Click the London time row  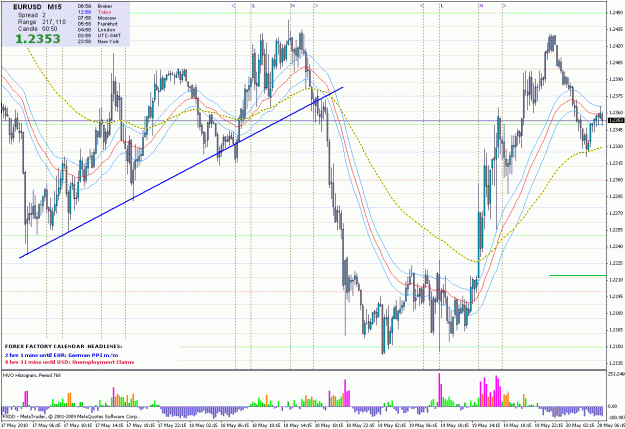(96, 30)
